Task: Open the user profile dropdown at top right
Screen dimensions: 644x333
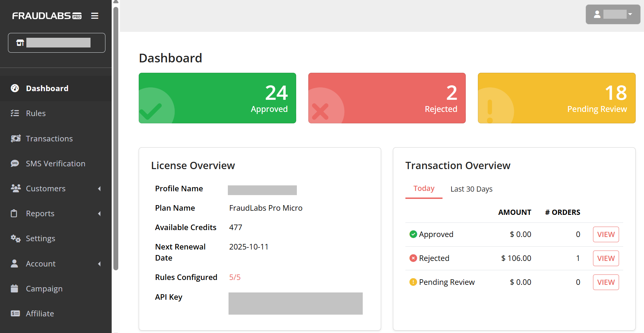Action: click(x=613, y=15)
